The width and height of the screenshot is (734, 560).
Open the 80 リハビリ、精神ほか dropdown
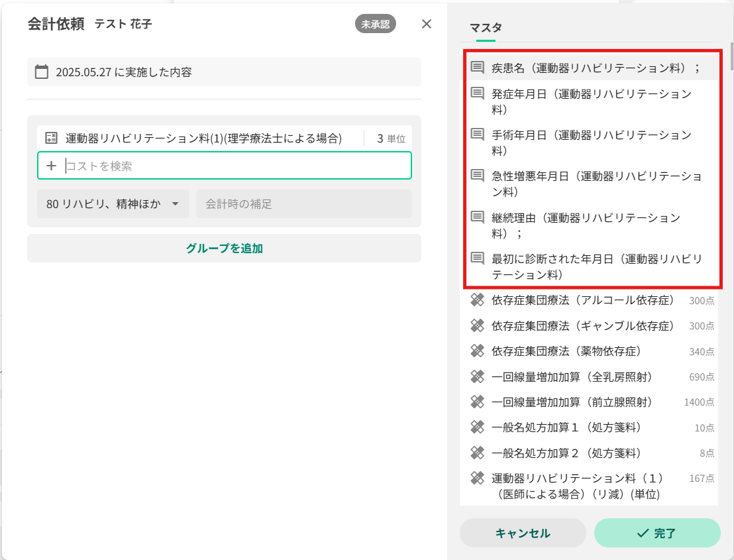pyautogui.click(x=113, y=204)
